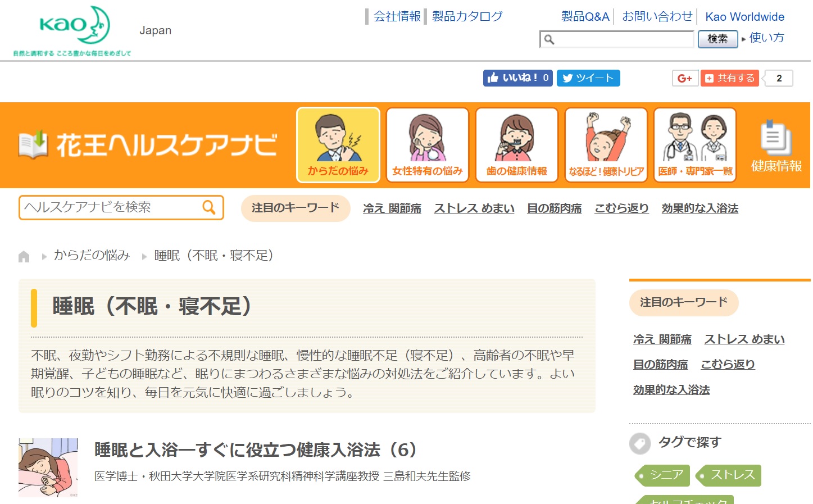813x504 pixels.
Task: Focus the ヘルスケアナビを検索 search field
Action: tap(110, 207)
